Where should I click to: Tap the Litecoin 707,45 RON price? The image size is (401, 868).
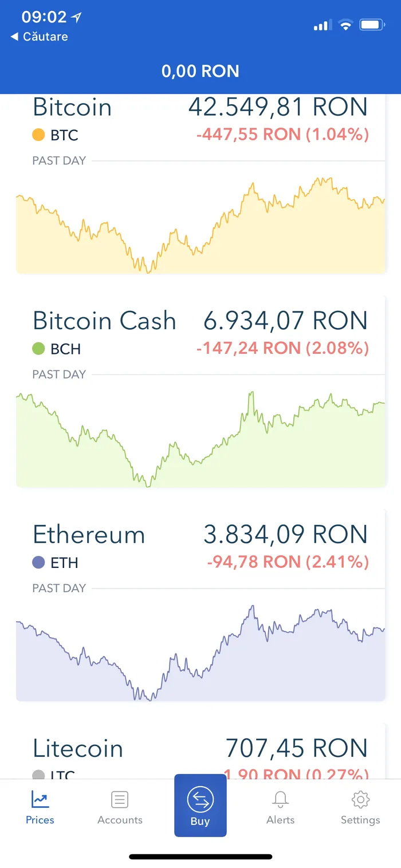[x=297, y=748]
